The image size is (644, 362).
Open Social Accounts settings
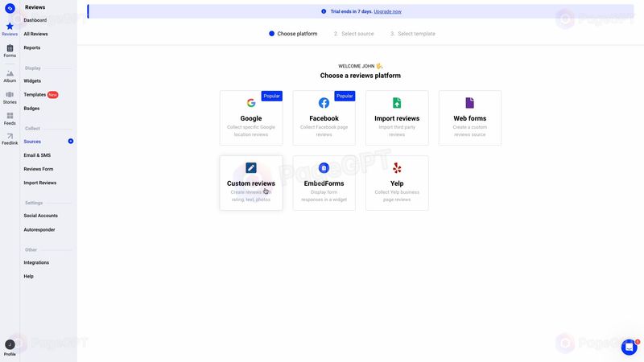click(x=41, y=216)
